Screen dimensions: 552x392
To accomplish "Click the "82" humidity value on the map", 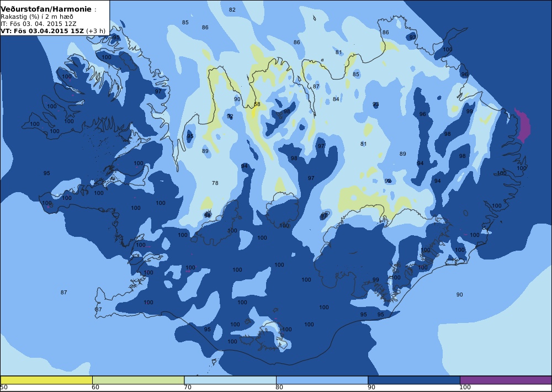I will [x=232, y=10].
